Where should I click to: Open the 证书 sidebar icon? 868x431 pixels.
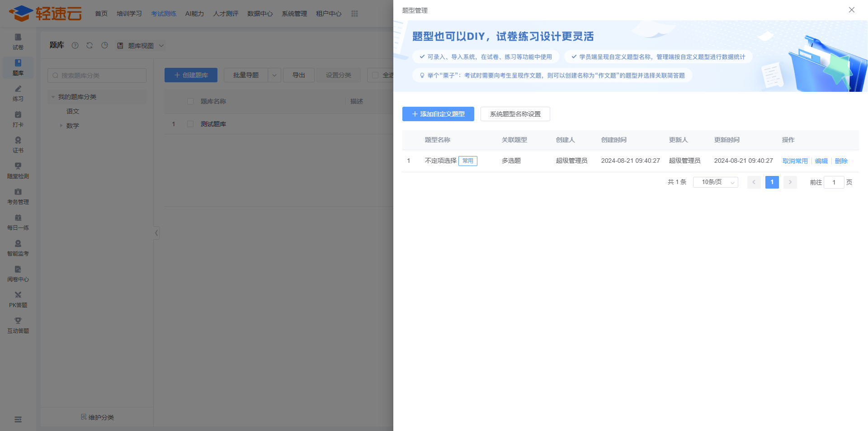click(x=18, y=144)
